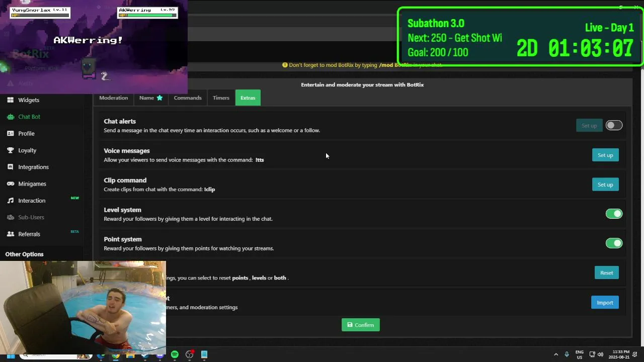Open the network display tray icon
Screen dimensions: 644x362
(592, 354)
